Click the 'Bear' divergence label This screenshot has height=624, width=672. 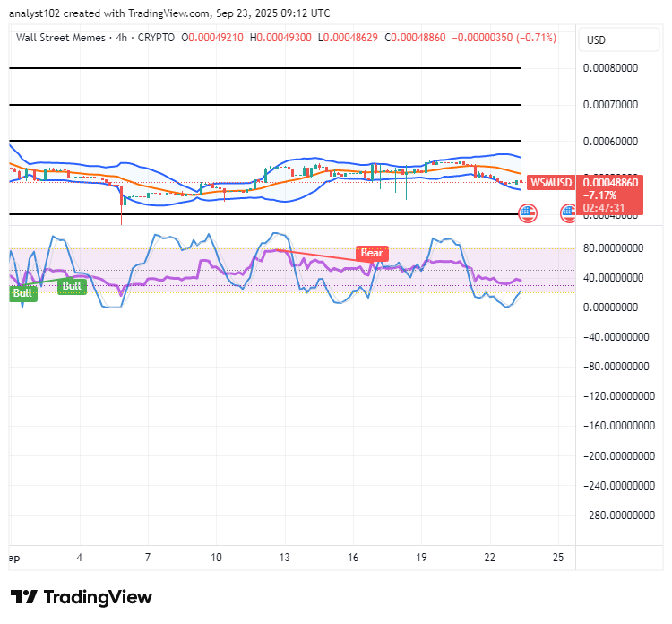[372, 253]
